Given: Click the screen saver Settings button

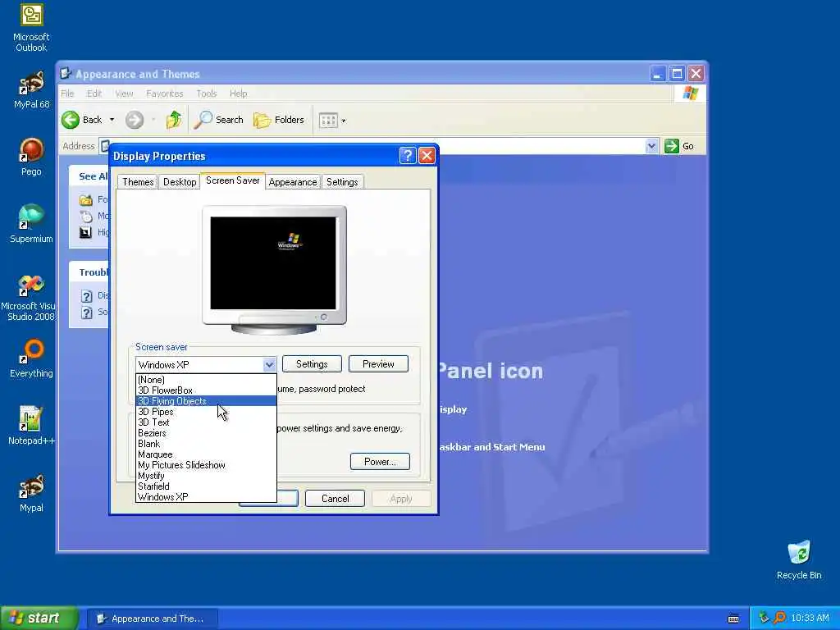Looking at the screenshot, I should [x=312, y=364].
